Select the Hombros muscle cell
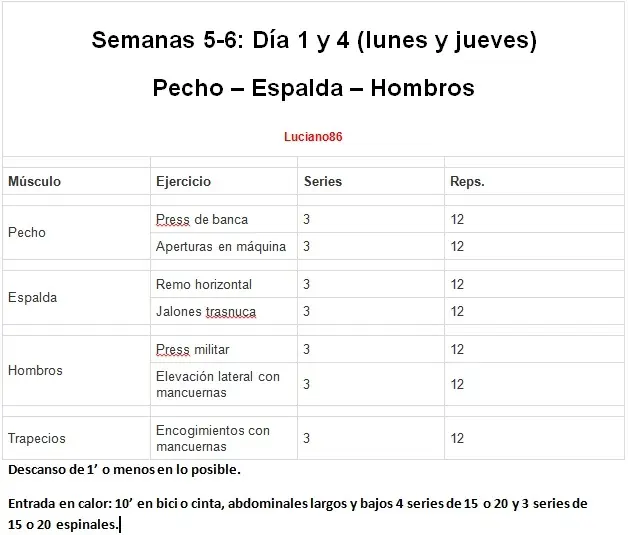 (76, 370)
